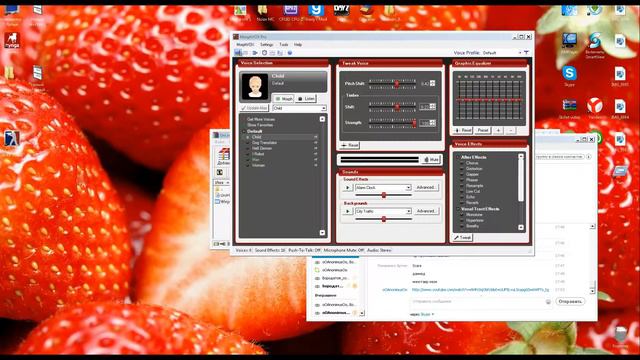Open the Backgrounds dropdown showing City Traffic

[x=383, y=211]
